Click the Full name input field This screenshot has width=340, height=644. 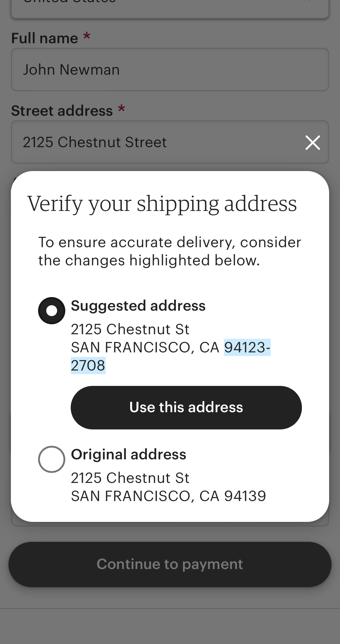click(x=170, y=70)
